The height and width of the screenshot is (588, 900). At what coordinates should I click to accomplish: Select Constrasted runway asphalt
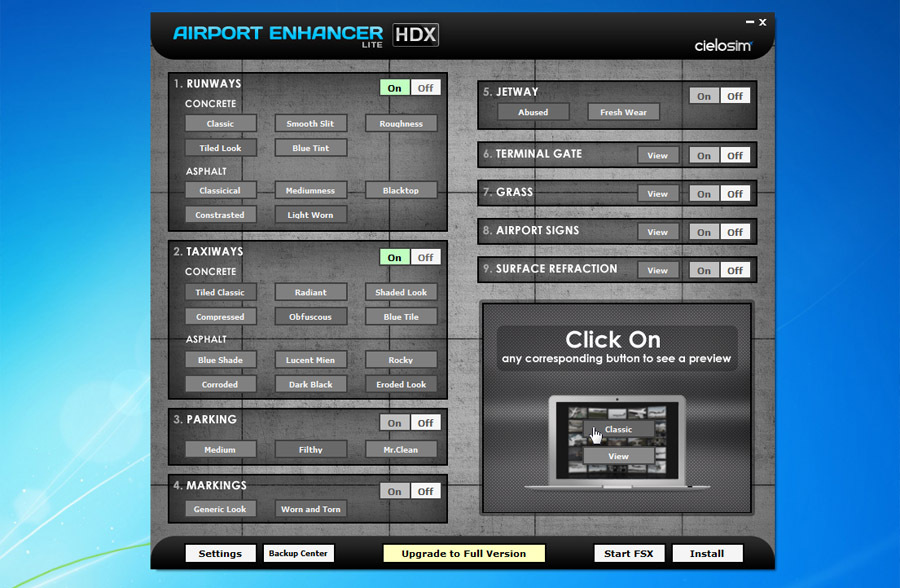point(220,215)
